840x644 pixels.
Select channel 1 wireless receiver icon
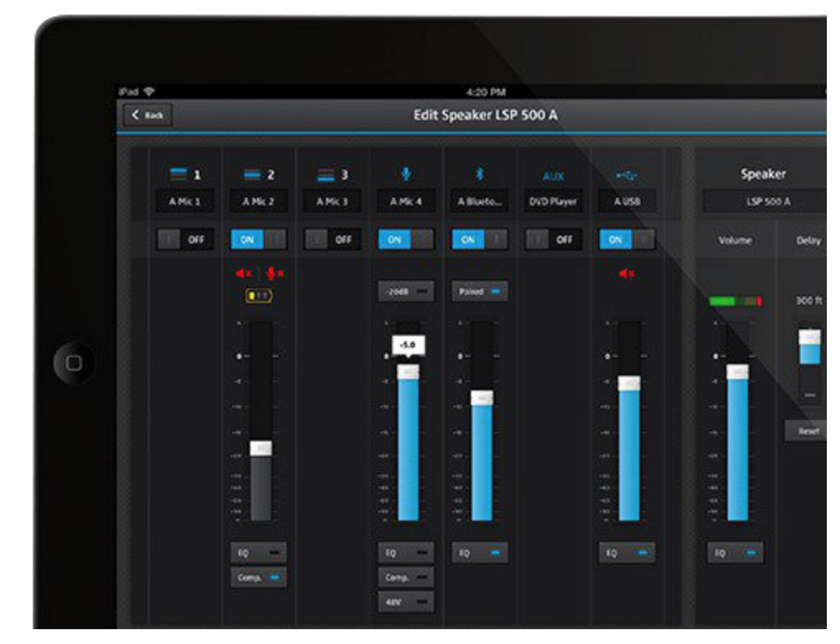[x=178, y=174]
